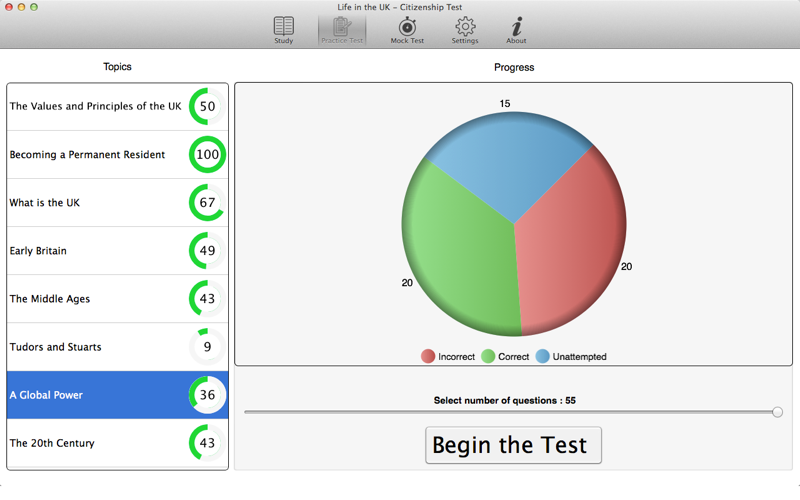The height and width of the screenshot is (500, 800).
Task: Click Begin the Test button
Action: pyautogui.click(x=513, y=445)
